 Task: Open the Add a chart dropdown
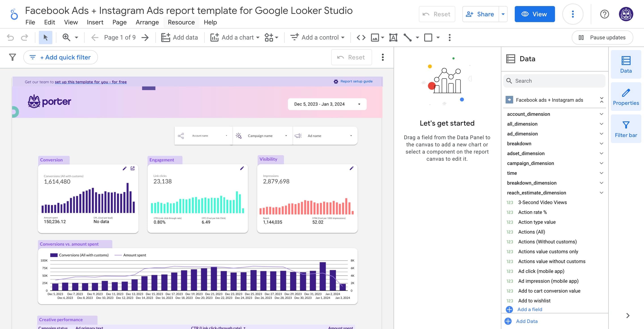click(x=235, y=38)
